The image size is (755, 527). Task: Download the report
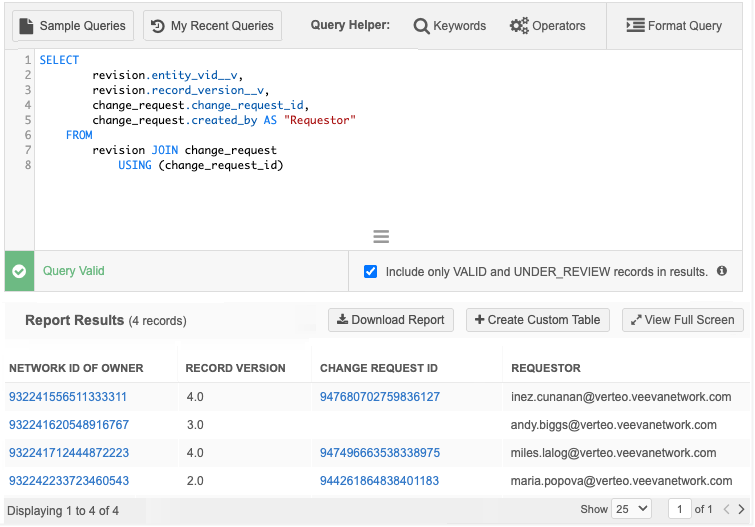pos(390,320)
